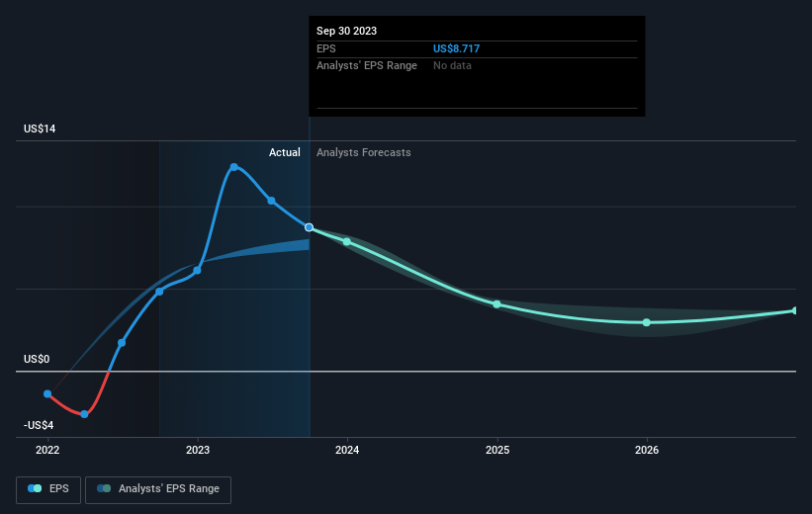Click the 2026 forecast data point
Image resolution: width=812 pixels, height=514 pixels.
[646, 322]
